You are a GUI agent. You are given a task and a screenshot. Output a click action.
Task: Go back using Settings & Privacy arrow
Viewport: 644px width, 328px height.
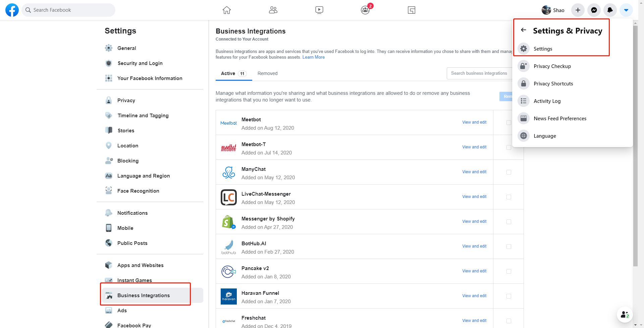pyautogui.click(x=524, y=30)
